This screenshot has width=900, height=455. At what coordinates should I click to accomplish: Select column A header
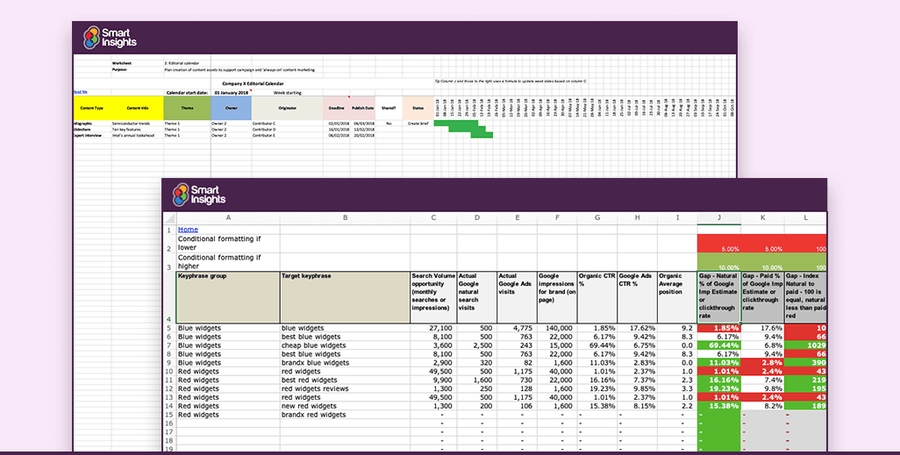coord(227,217)
